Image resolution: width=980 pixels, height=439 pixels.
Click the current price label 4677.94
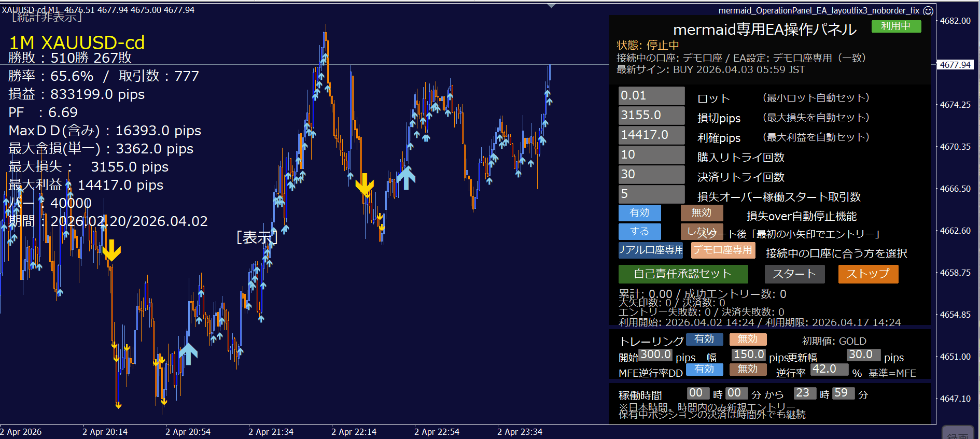click(955, 65)
